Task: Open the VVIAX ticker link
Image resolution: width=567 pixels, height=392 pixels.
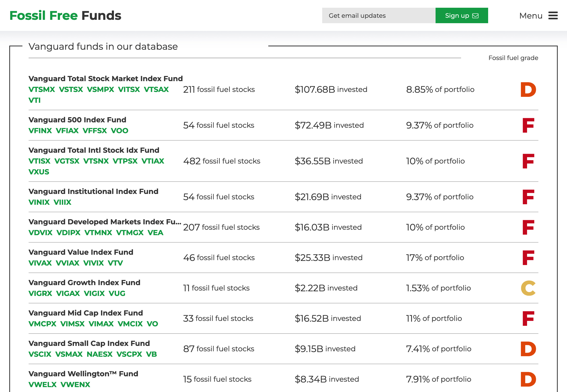Action: [x=68, y=263]
